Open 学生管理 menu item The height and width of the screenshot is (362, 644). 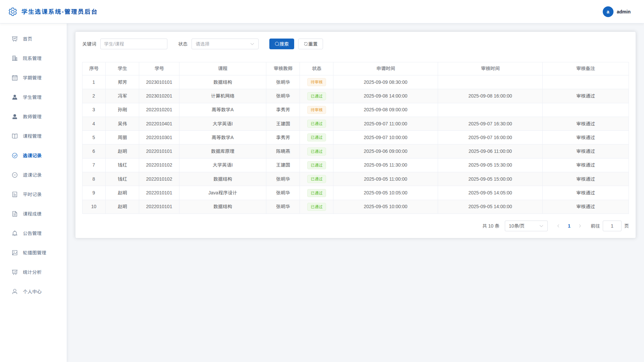click(x=34, y=97)
